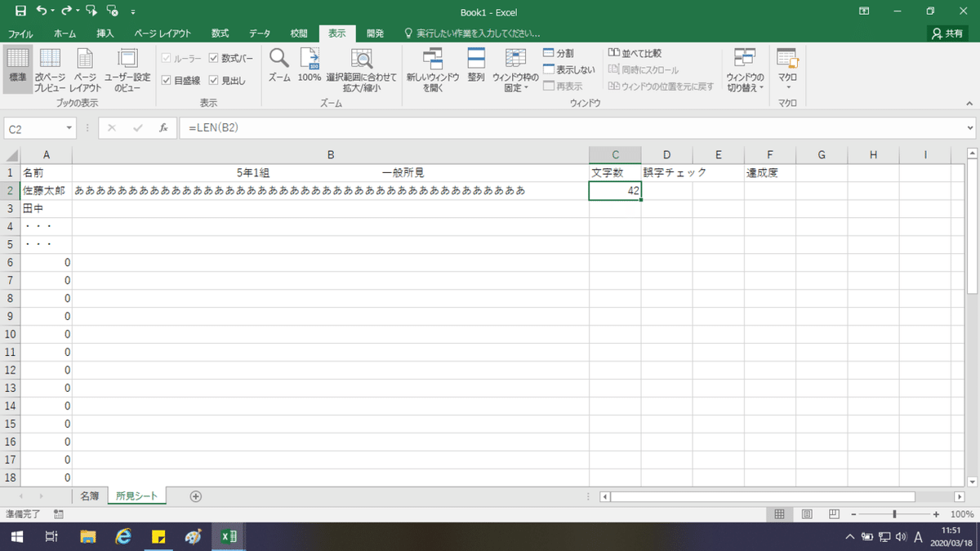Add a new sheet with plus icon
The height and width of the screenshot is (551, 980).
coord(195,495)
